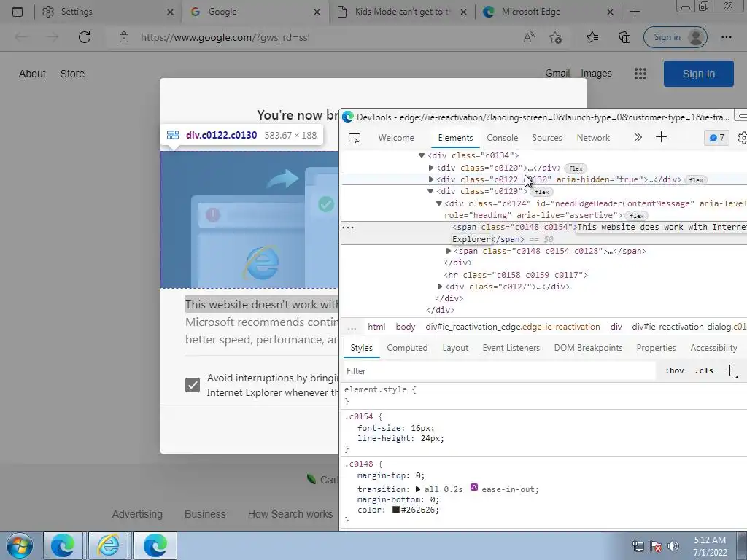
Task: Open the Computed pane tab
Action: [x=407, y=348]
